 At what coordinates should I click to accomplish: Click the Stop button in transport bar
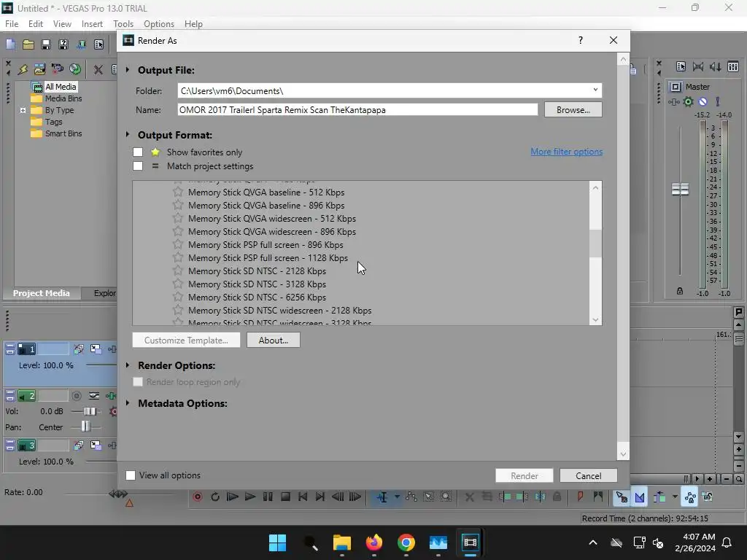pos(285,497)
